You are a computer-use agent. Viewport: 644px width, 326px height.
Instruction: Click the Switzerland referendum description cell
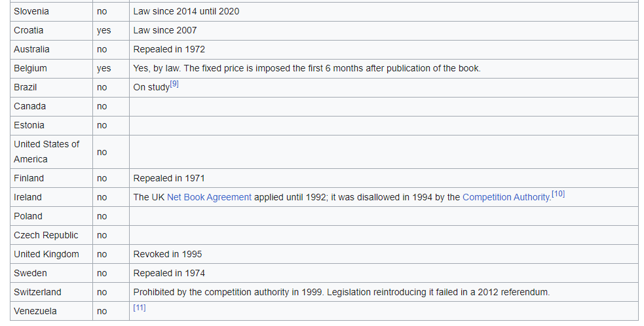(384, 293)
